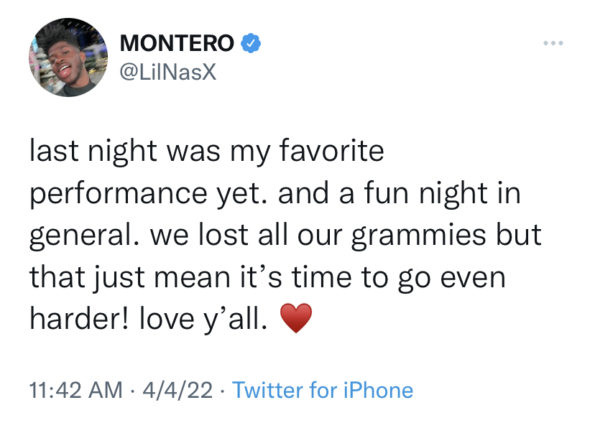Open the MONTERO display name profile
Viewport: 595px width, 423px height.
coord(177,43)
